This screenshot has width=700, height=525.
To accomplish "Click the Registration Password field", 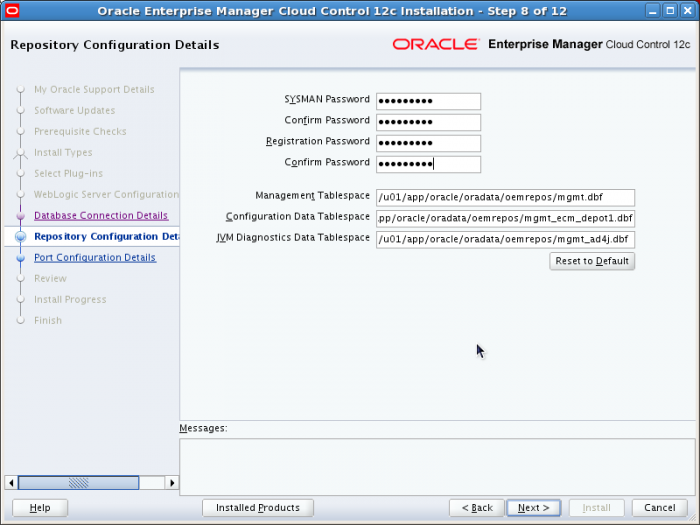I will 428,143.
